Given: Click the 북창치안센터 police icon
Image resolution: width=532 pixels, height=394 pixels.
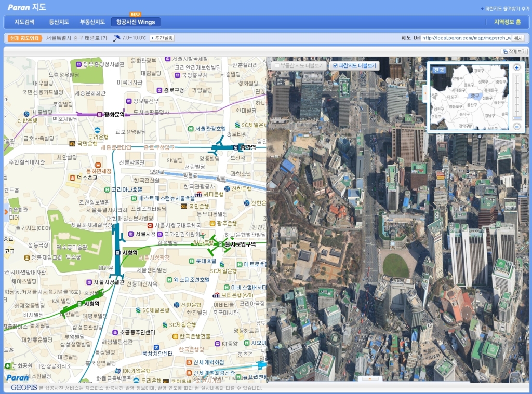Looking at the screenshot, I should 156,347.
